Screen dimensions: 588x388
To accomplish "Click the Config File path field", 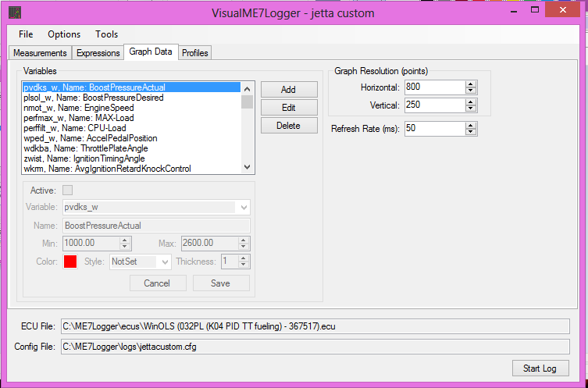I will point(315,347).
